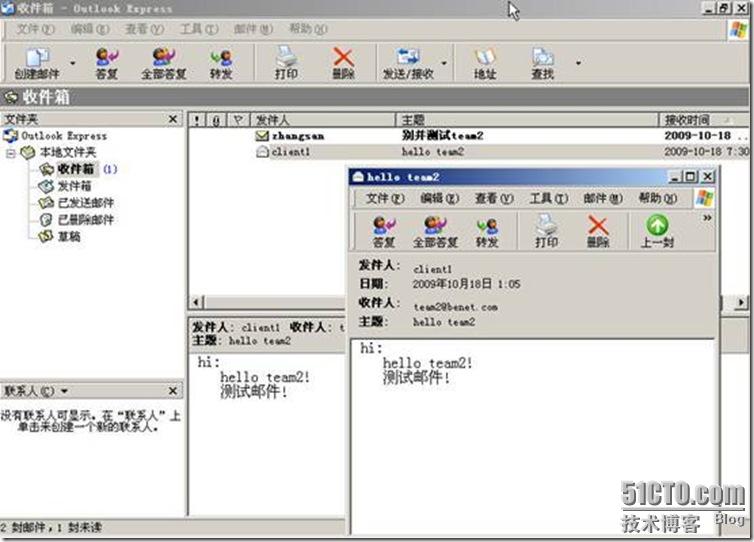Sort by flag column header
Viewport: 754px width, 542px height.
pyautogui.click(x=238, y=120)
